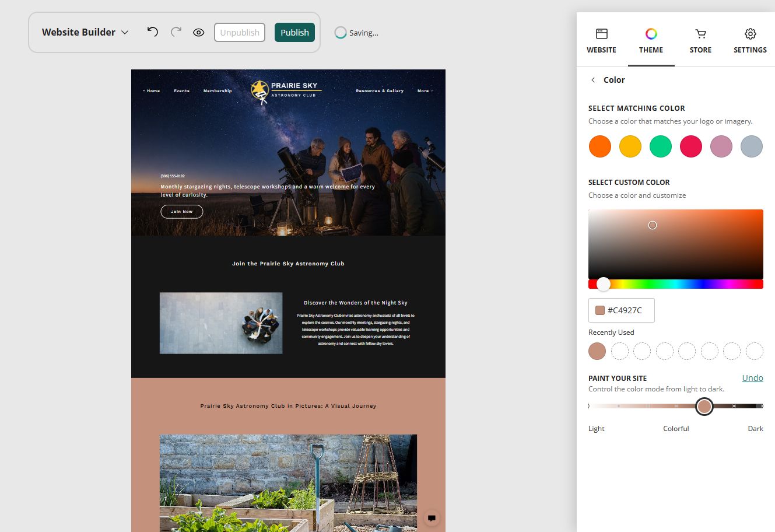Image resolution: width=775 pixels, height=532 pixels.
Task: Open the chat bubble icon on preview
Action: (x=432, y=517)
